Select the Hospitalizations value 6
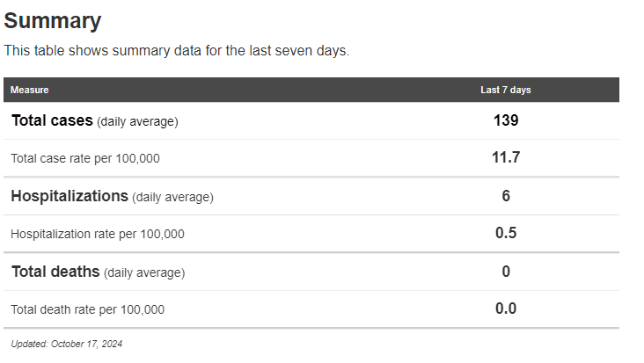 [506, 196]
